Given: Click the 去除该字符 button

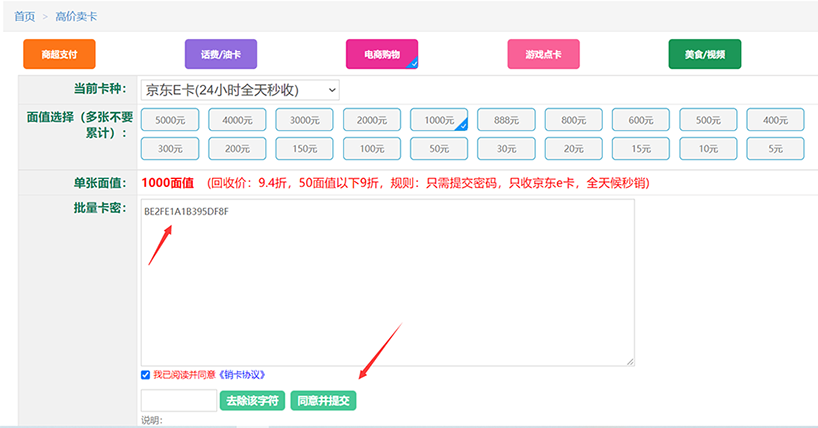Looking at the screenshot, I should tap(253, 401).
